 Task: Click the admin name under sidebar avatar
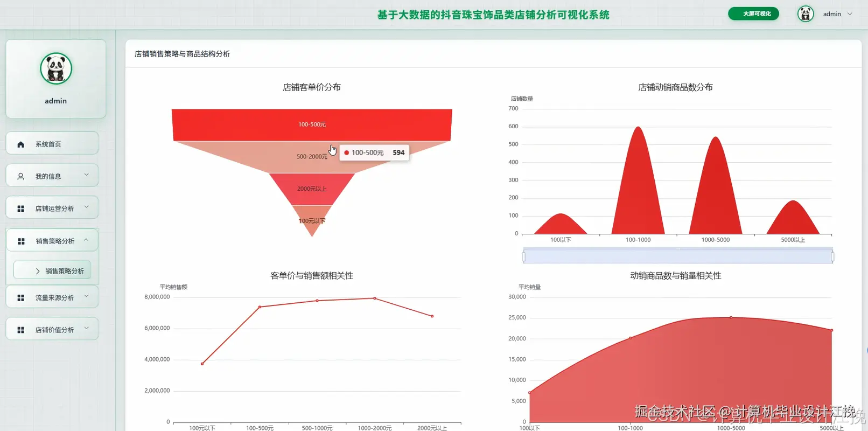56,101
